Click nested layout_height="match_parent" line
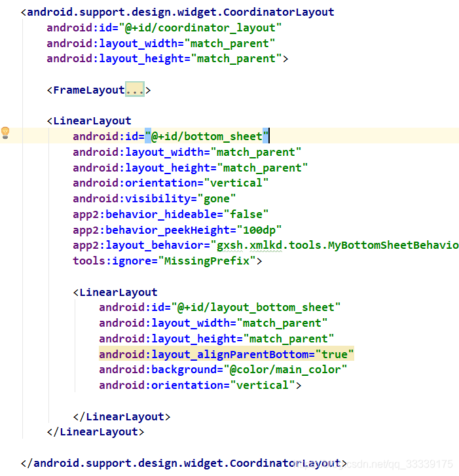The image size is (459, 476). tap(217, 339)
